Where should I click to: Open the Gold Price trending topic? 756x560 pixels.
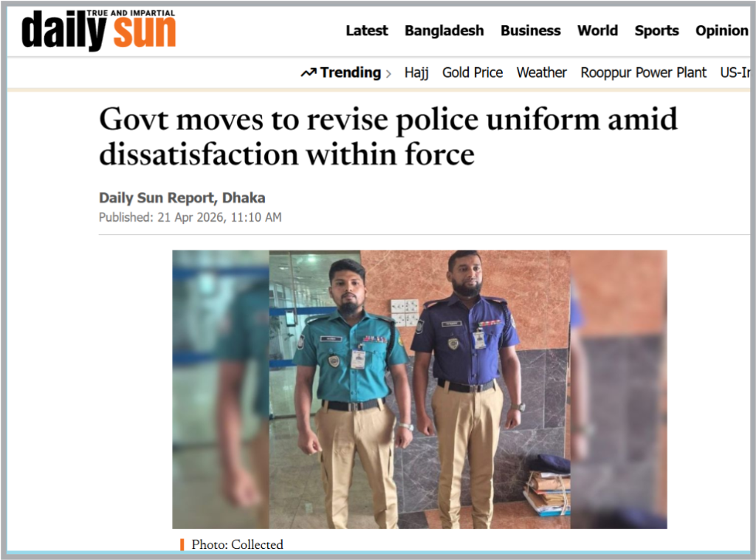(472, 73)
